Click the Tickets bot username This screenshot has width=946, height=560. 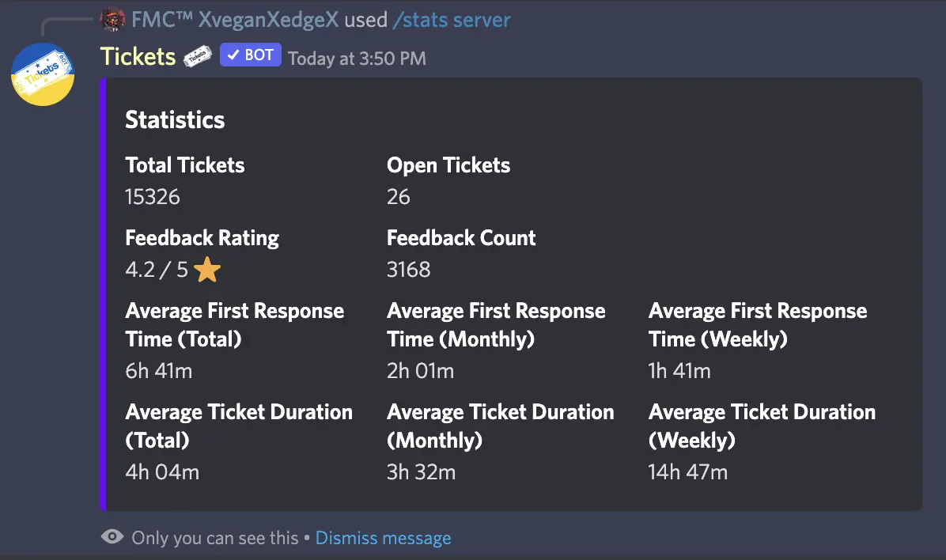point(138,55)
